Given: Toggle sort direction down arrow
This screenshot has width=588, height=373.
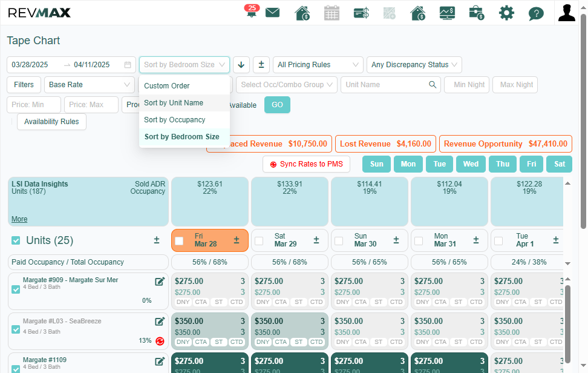Looking at the screenshot, I should pyautogui.click(x=241, y=65).
